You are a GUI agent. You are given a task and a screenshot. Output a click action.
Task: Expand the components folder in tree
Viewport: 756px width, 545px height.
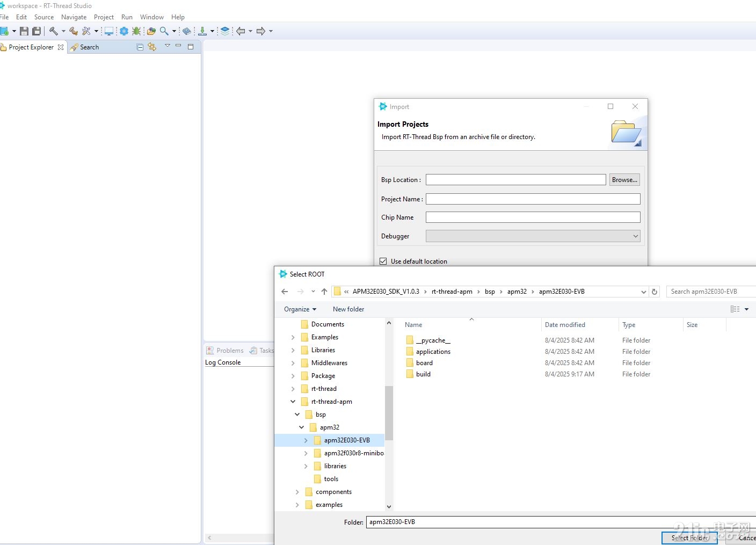coord(297,492)
